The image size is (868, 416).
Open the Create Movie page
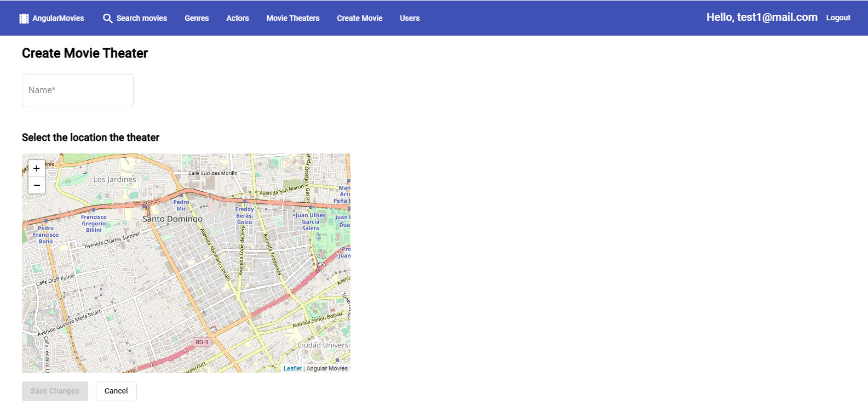click(x=360, y=18)
